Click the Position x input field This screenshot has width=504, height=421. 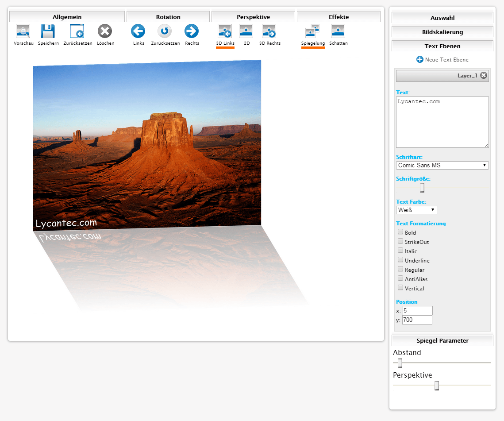tap(418, 311)
